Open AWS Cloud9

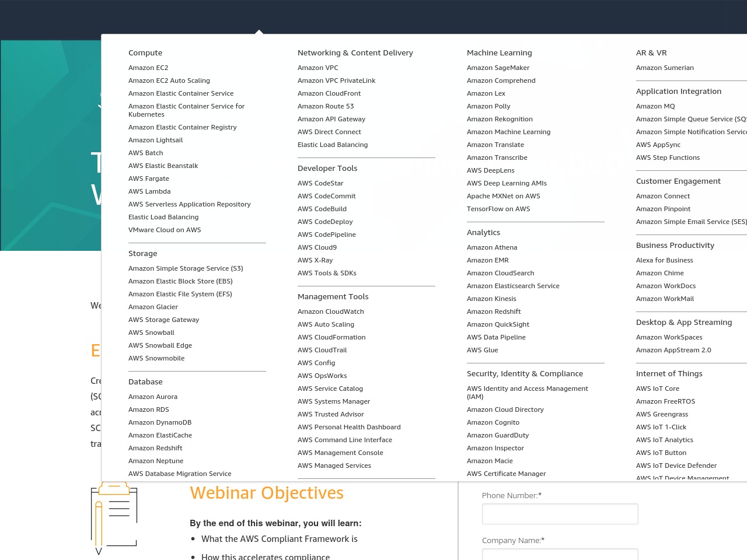point(317,247)
